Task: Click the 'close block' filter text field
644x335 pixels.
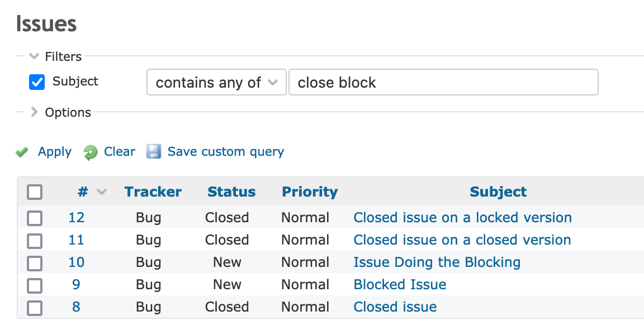Action: pos(443,83)
